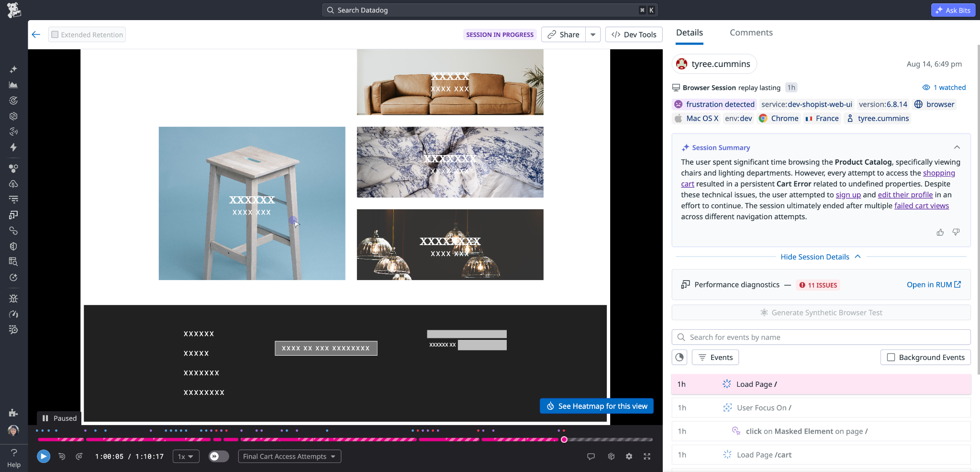The image size is (980, 472).
Task: Open the Final Cart Access Attempts dropdown
Action: click(290, 456)
